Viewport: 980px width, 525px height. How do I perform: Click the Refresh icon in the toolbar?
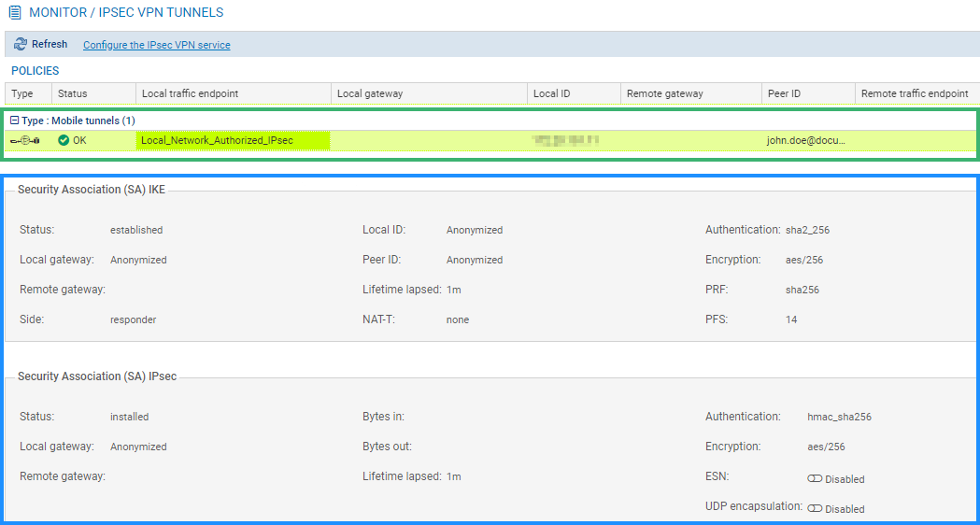[x=21, y=44]
